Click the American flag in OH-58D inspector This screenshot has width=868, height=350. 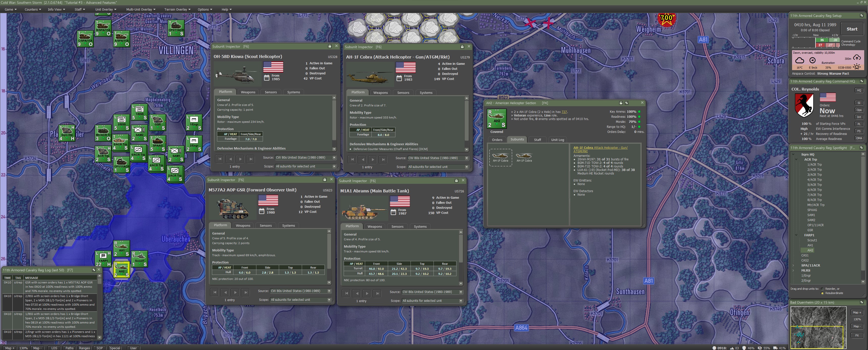point(273,67)
